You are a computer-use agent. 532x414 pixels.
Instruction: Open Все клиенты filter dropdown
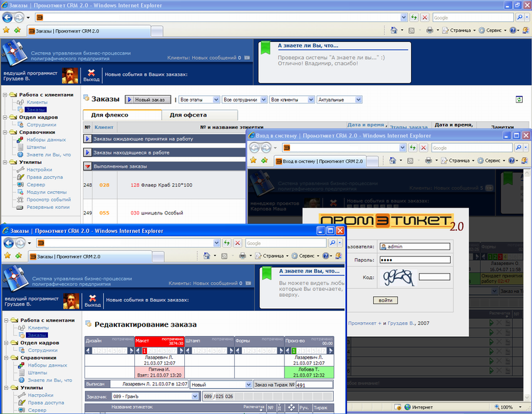click(311, 100)
